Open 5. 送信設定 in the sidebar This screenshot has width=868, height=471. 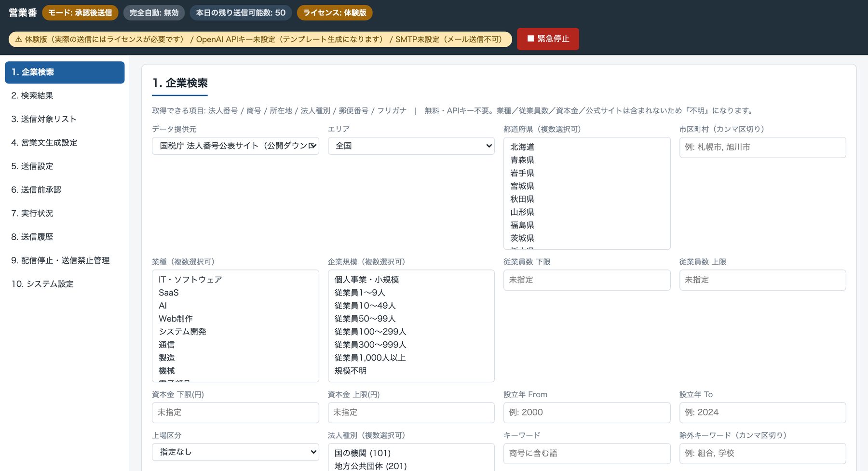click(x=65, y=166)
